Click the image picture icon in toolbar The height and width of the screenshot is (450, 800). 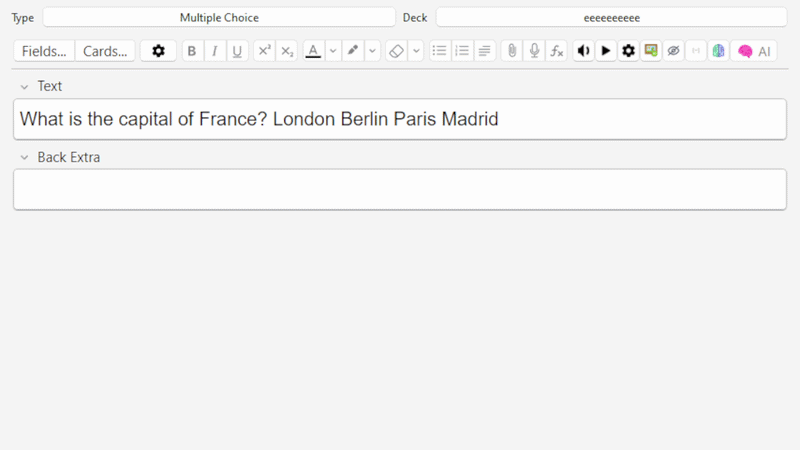pos(651,51)
